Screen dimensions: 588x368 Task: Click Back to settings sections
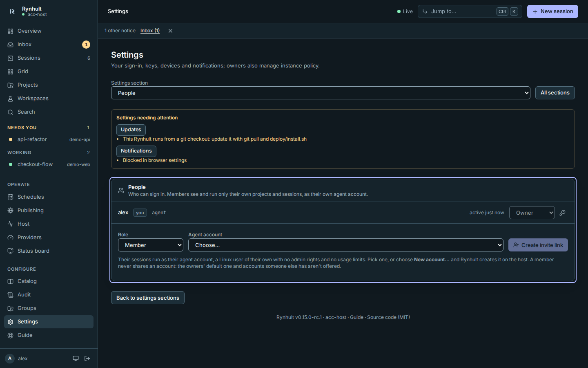click(x=148, y=298)
